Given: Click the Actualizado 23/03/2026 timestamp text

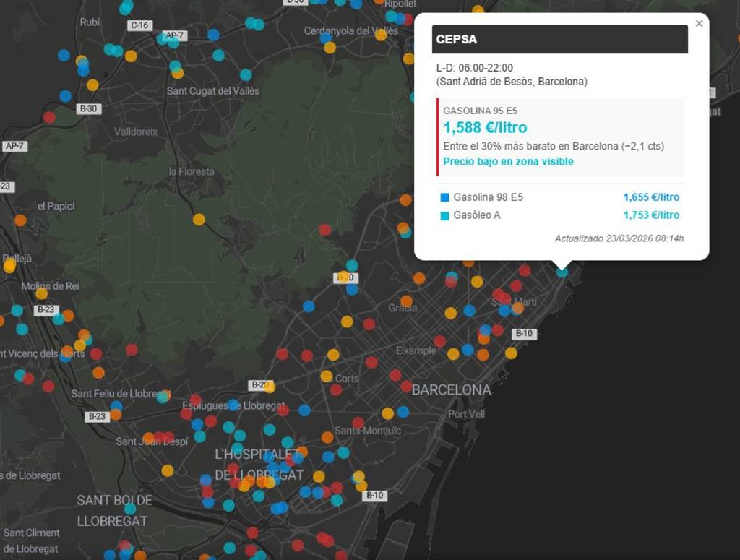Looking at the screenshot, I should coord(619,238).
